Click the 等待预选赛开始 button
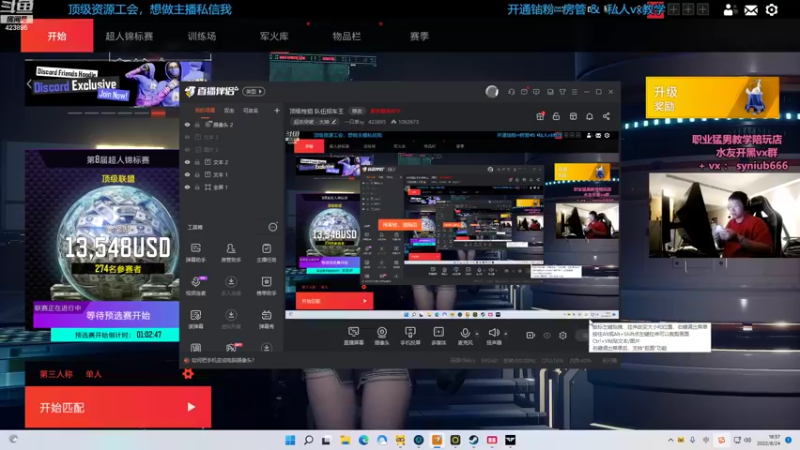 click(106, 315)
